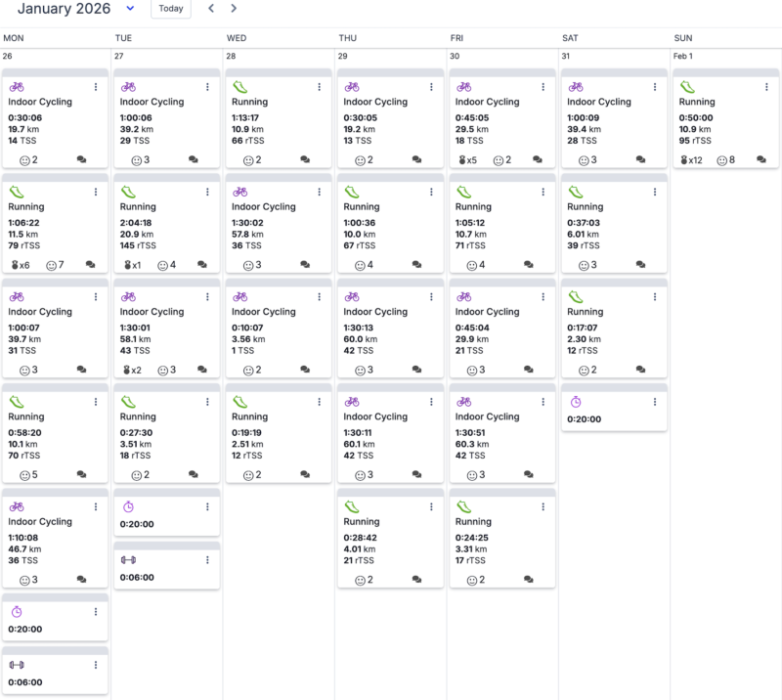
Task: Open three-dot menu on Friday's 1:30:51 cycling card
Action: pos(543,402)
